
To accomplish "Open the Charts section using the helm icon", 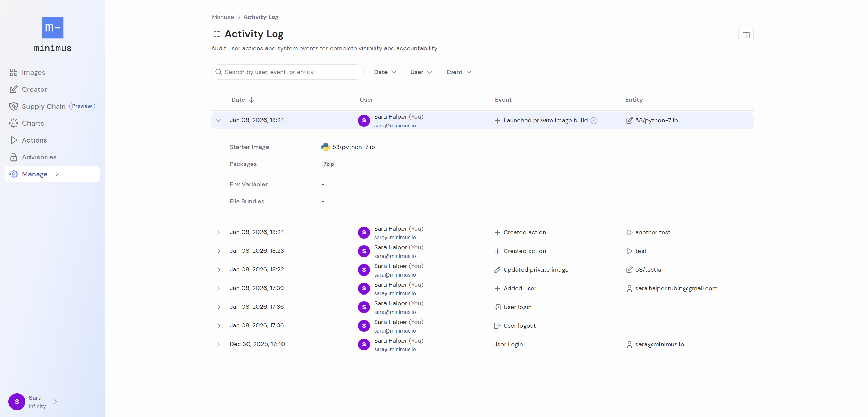I will coord(33,123).
